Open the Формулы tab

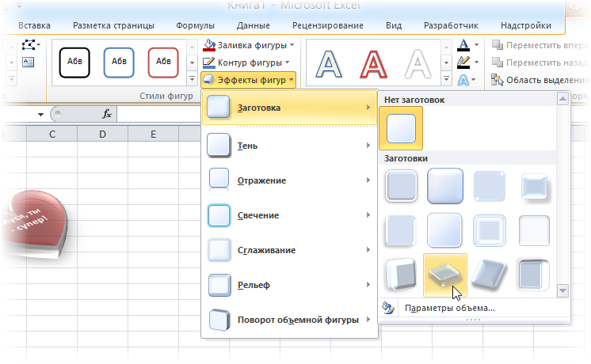pos(195,25)
